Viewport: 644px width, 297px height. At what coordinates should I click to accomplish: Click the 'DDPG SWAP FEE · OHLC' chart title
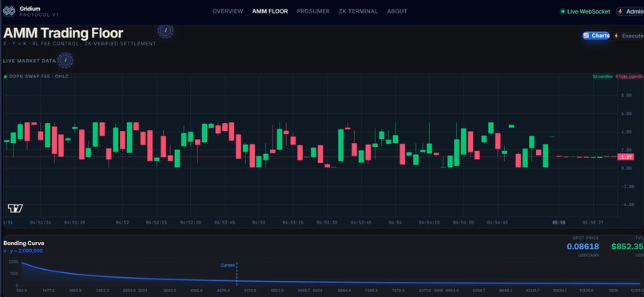coord(38,77)
